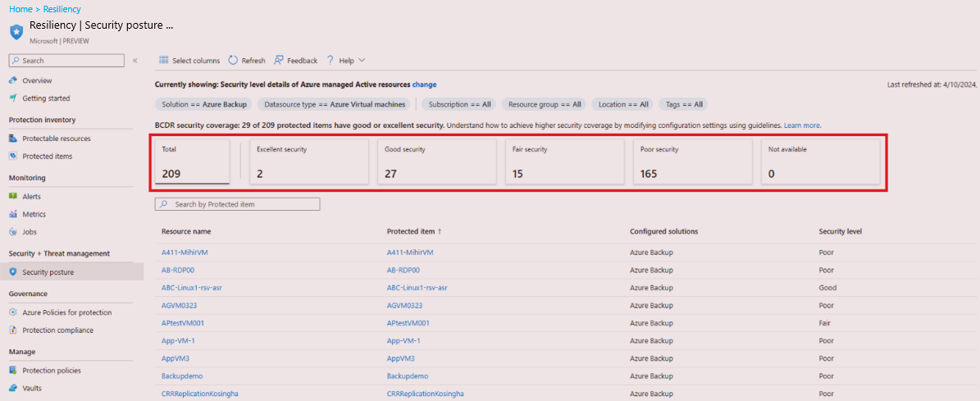980x401 pixels.
Task: Click the Vaults cloud icon
Action: coord(12,388)
